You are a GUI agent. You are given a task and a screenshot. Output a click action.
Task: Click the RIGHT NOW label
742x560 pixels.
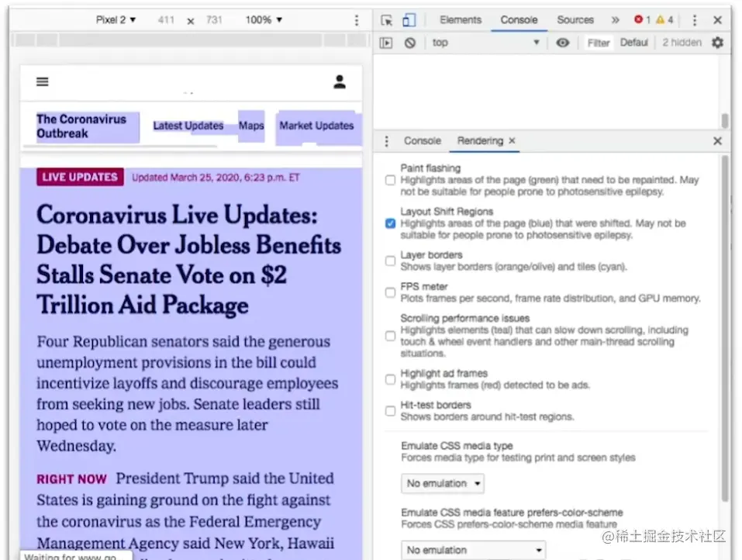pos(72,479)
